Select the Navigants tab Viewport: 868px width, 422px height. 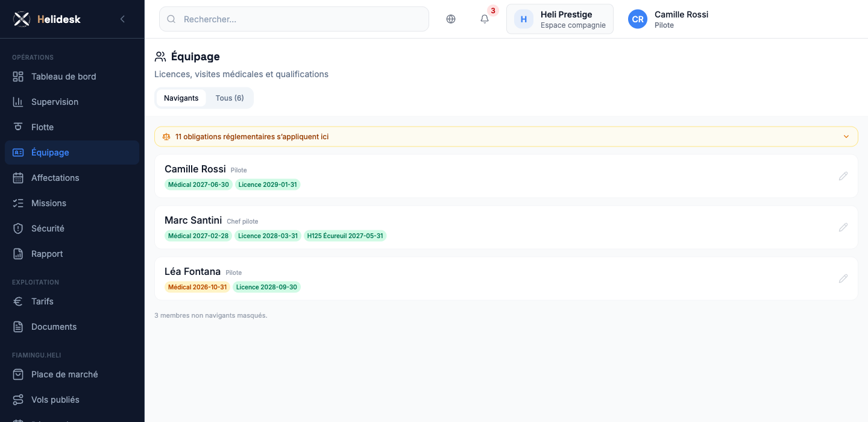[181, 98]
